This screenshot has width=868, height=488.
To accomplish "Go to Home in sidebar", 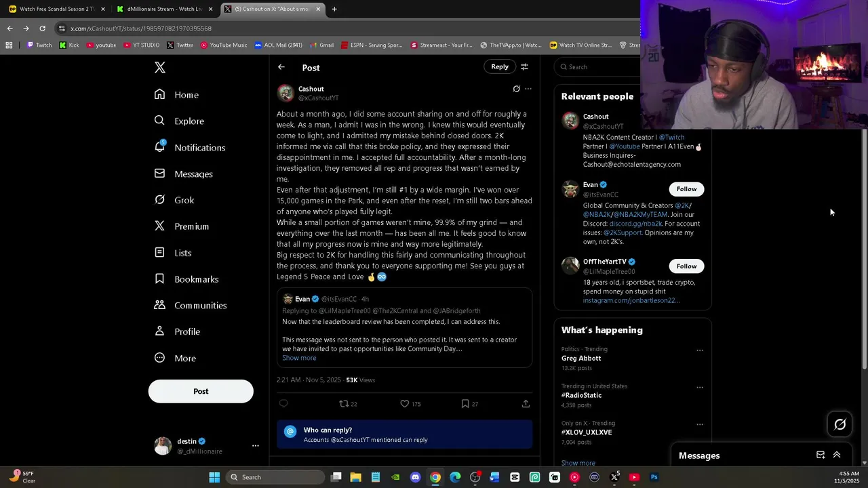I will pos(176,95).
